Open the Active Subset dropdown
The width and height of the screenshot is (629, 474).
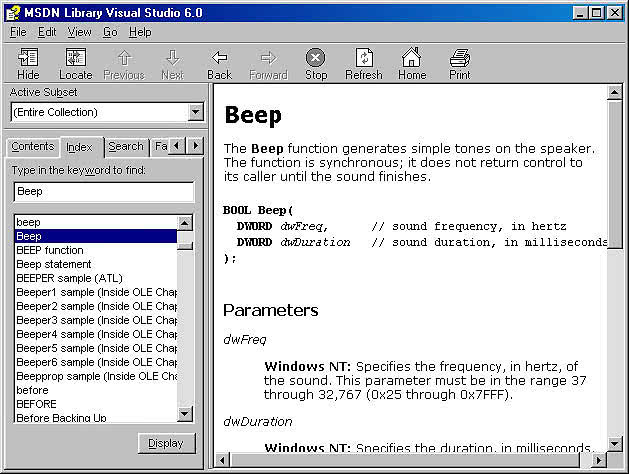195,112
